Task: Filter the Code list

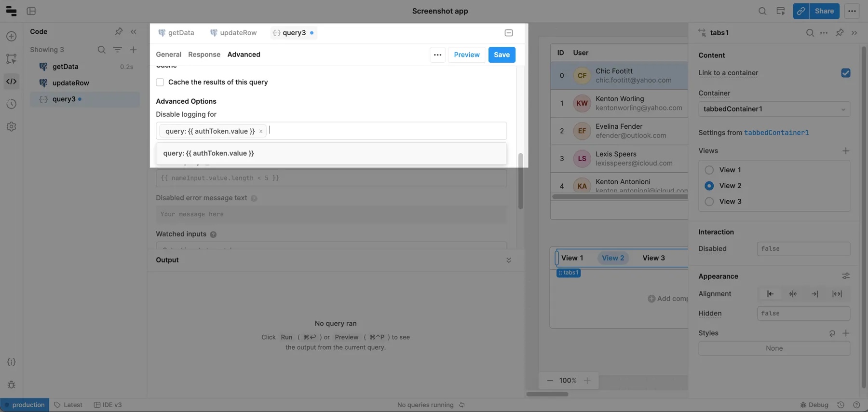Action: pyautogui.click(x=117, y=50)
